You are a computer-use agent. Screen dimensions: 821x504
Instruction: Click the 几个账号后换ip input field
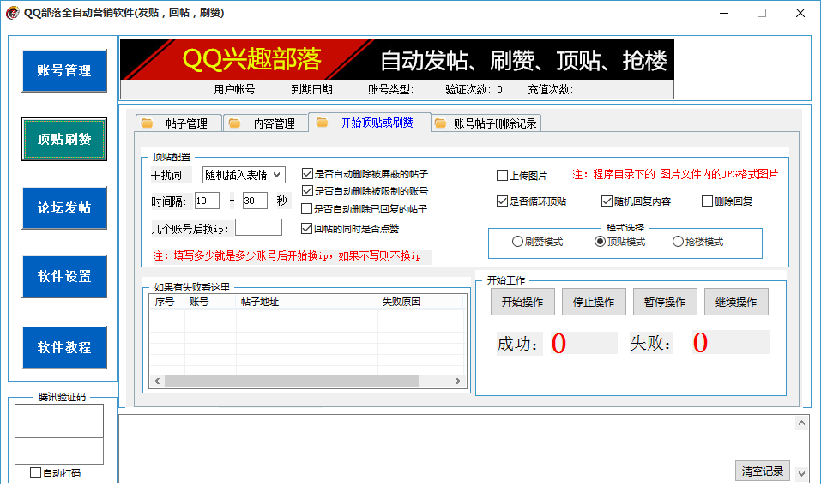[x=259, y=228]
